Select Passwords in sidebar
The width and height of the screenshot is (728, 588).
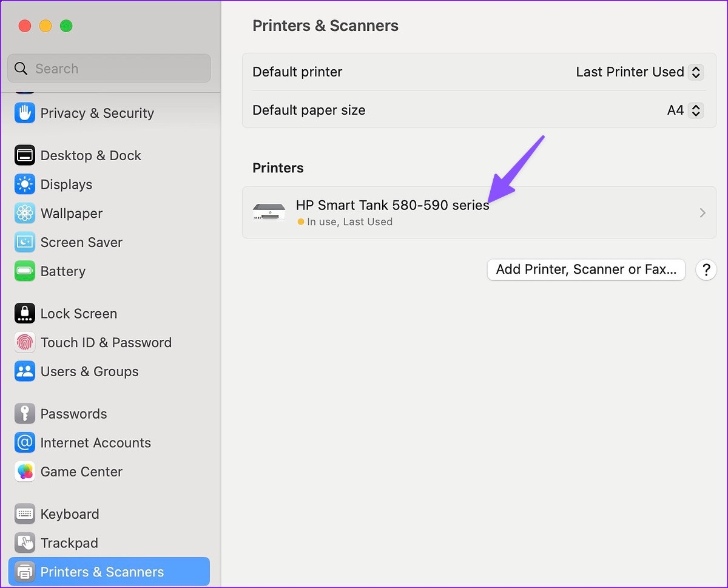tap(73, 414)
